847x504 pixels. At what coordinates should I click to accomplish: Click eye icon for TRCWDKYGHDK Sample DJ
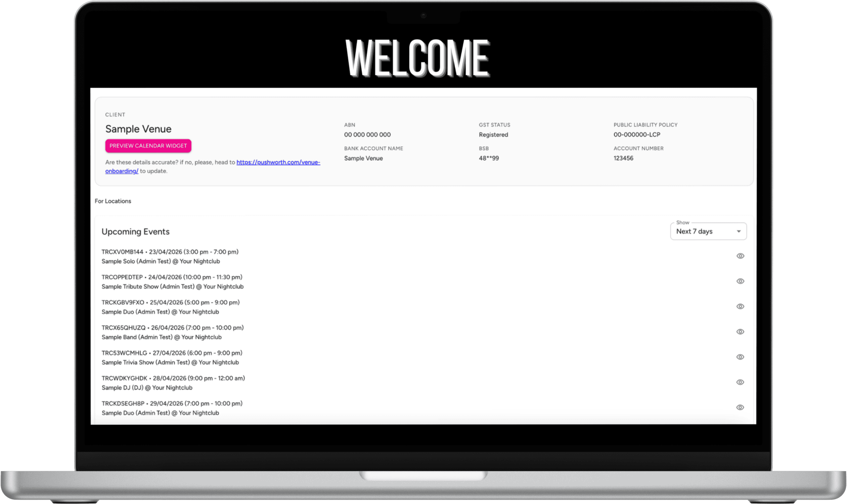pos(740,382)
